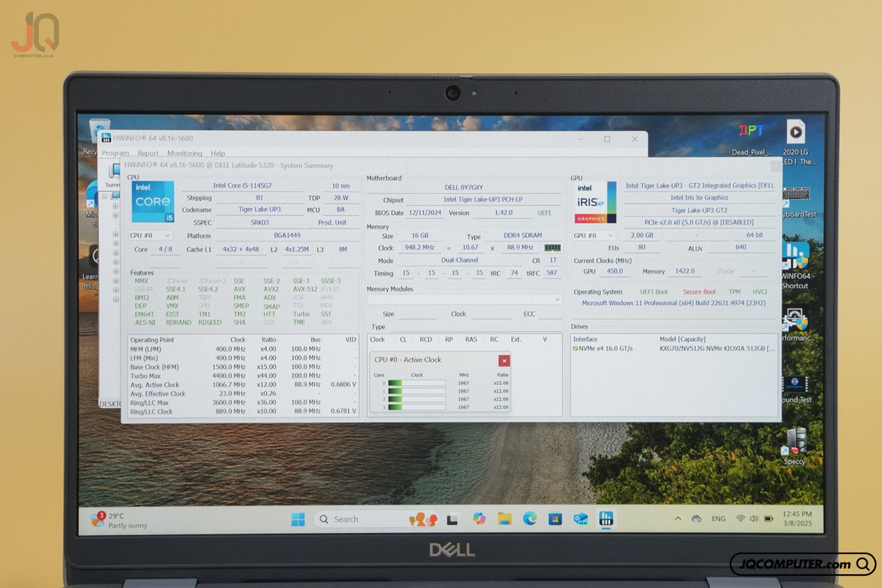Click the Intel Core i5 logo image
The width and height of the screenshot is (882, 588).
(x=152, y=202)
